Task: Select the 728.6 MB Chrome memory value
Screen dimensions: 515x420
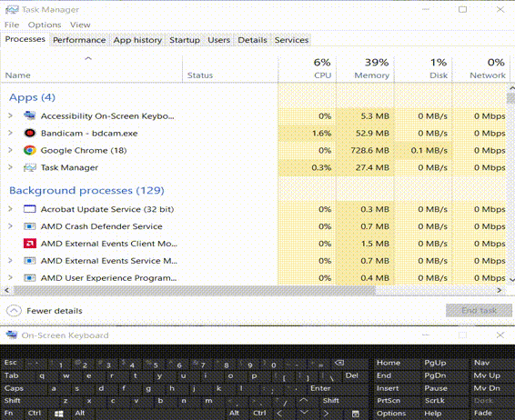Action: (369, 150)
